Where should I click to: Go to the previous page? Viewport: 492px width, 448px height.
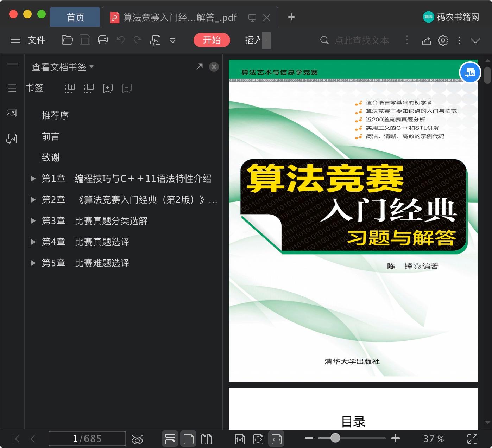click(x=33, y=439)
